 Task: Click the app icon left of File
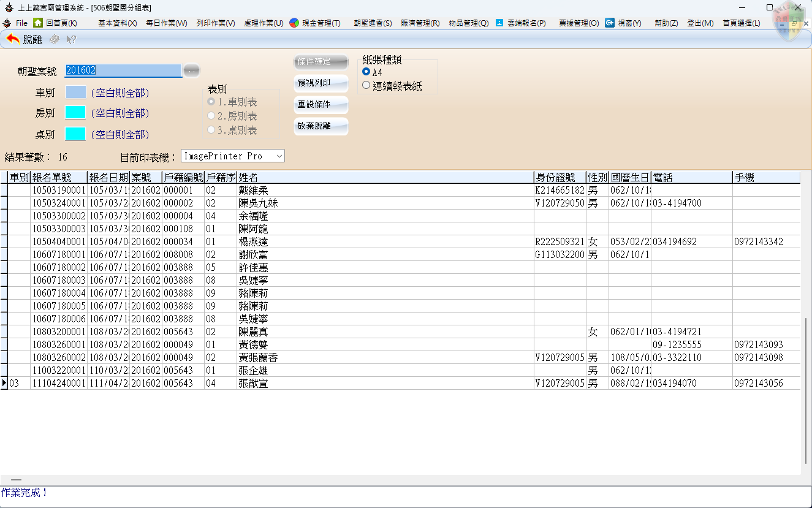click(7, 23)
